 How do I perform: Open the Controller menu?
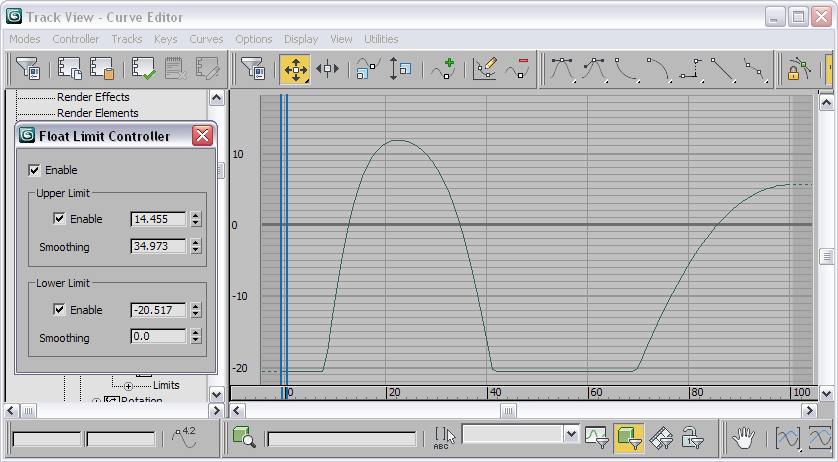pos(75,39)
